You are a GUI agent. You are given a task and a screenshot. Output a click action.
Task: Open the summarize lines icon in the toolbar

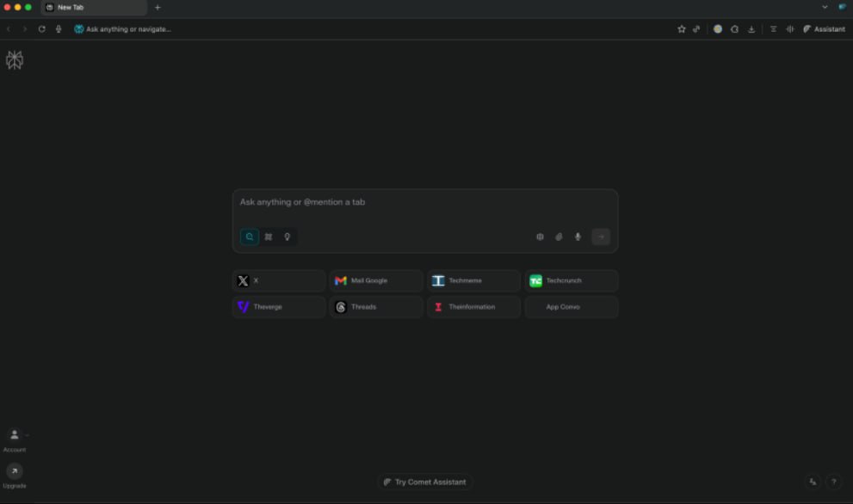click(773, 29)
